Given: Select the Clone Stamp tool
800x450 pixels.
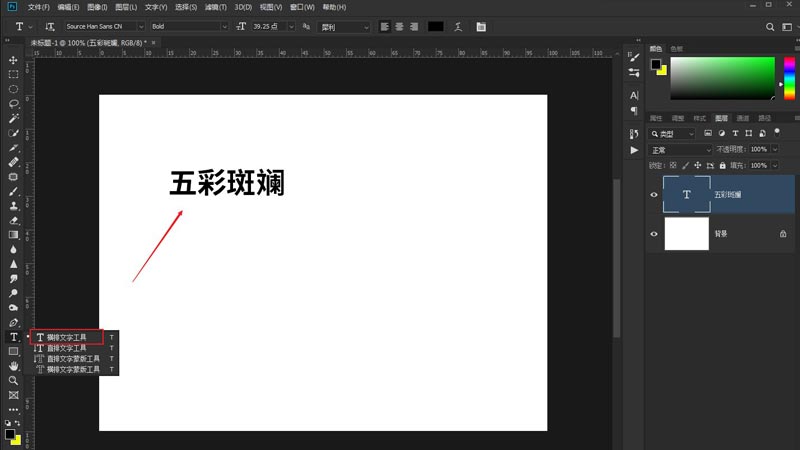Looking at the screenshot, I should (x=13, y=206).
